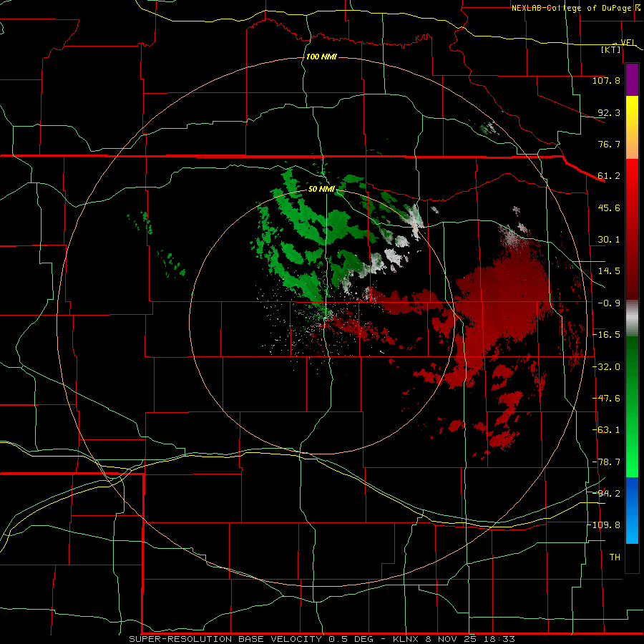This screenshot has width=644, height=644.
Task: Pick the yellow-orange segment of the color bar
Action: pos(632,127)
